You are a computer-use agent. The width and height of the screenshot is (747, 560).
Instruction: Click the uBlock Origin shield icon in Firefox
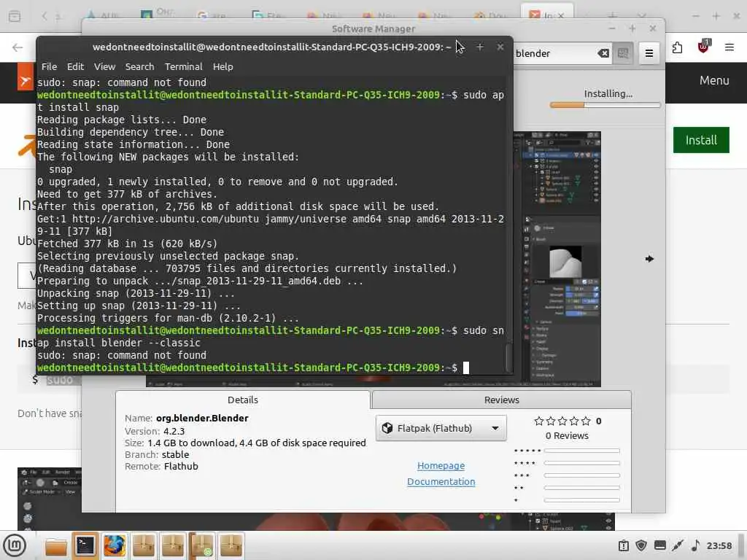pos(703,47)
